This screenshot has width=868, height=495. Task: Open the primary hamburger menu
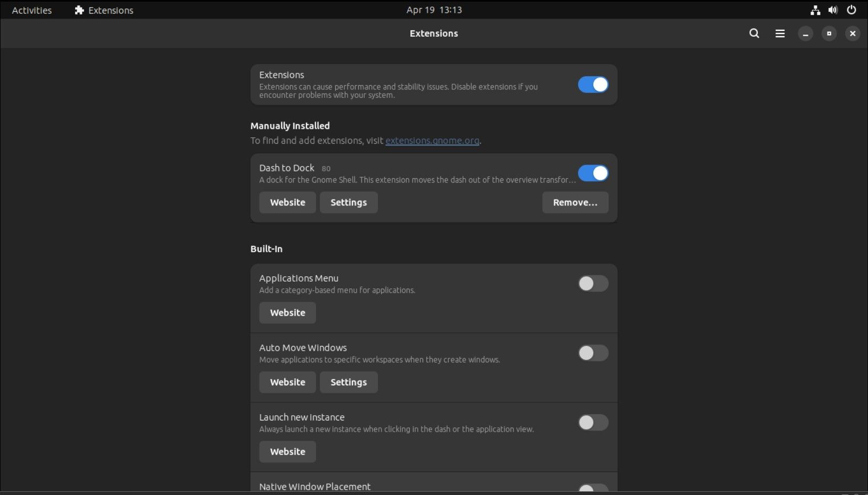coord(780,33)
